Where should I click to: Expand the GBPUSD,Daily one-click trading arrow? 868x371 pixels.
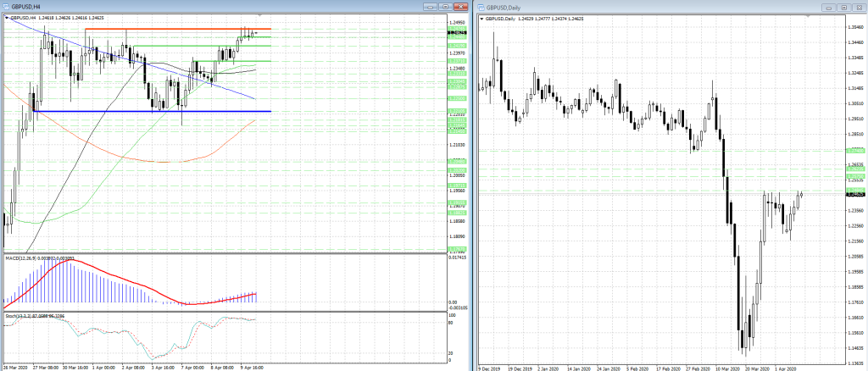(x=482, y=18)
